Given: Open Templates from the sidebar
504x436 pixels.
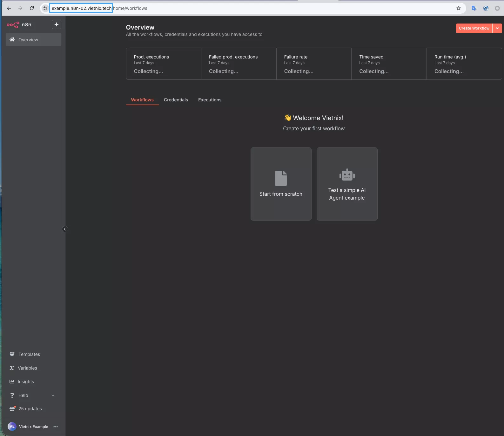Looking at the screenshot, I should [29, 354].
